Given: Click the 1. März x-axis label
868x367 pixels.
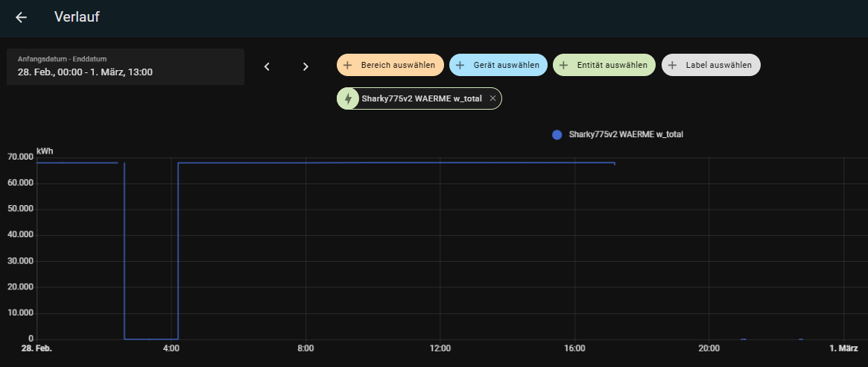Looking at the screenshot, I should 843,348.
